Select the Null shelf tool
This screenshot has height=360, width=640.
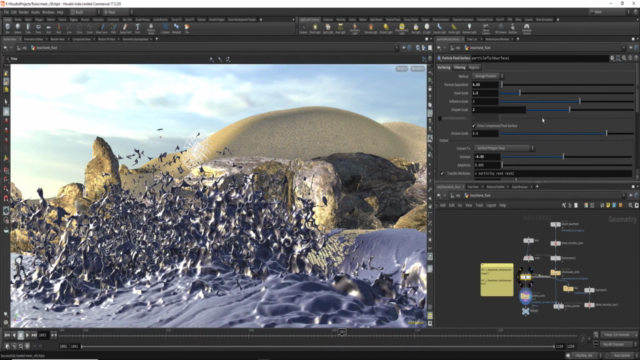pyautogui.click(x=59, y=28)
